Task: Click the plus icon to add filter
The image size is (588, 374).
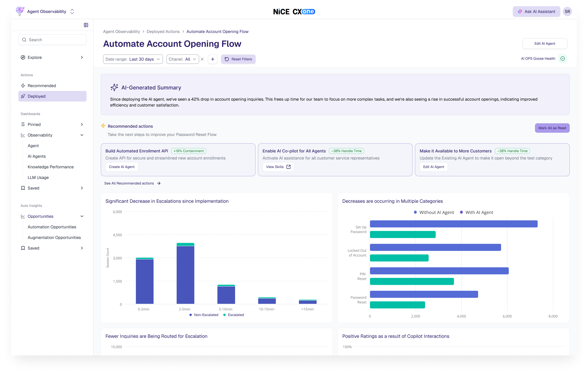Action: pyautogui.click(x=213, y=59)
